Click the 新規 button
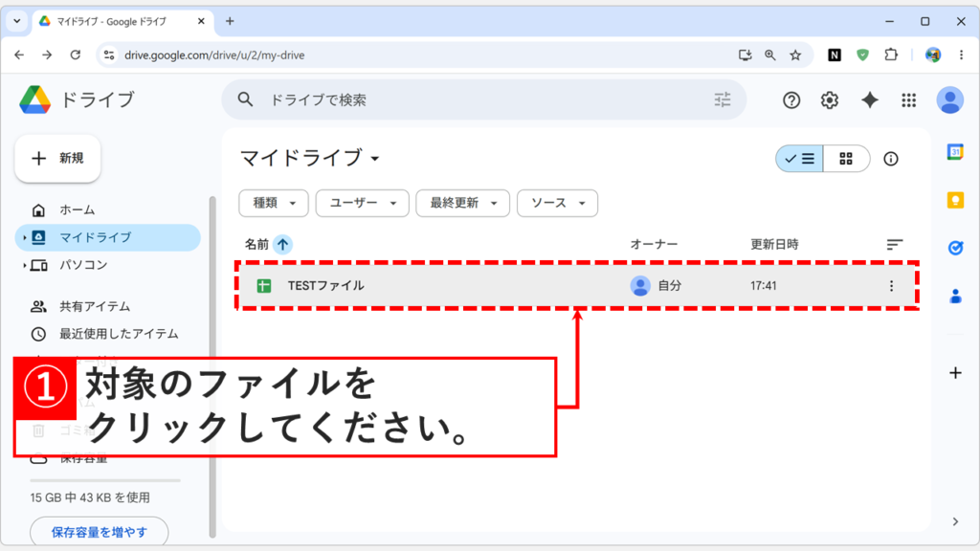 click(x=57, y=159)
